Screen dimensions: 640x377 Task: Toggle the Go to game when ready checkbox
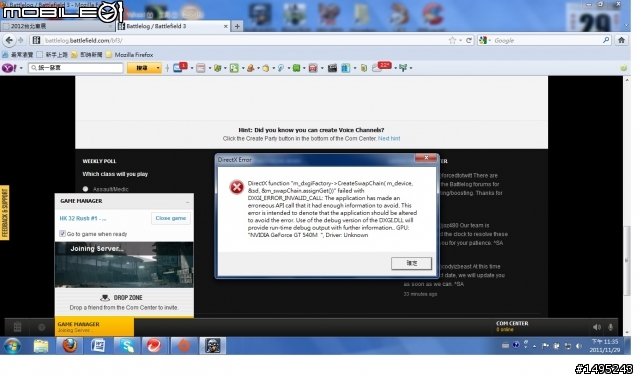(62, 234)
